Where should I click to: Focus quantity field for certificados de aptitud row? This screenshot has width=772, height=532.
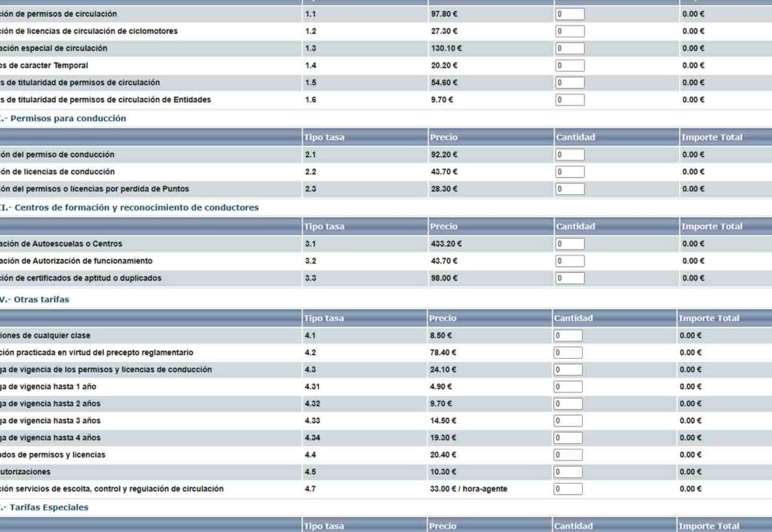[570, 279]
